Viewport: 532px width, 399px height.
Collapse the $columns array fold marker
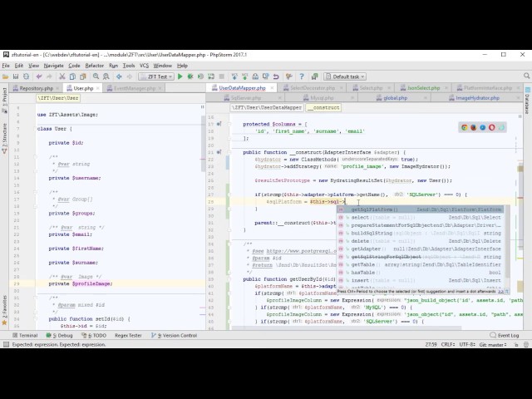[x=229, y=124]
